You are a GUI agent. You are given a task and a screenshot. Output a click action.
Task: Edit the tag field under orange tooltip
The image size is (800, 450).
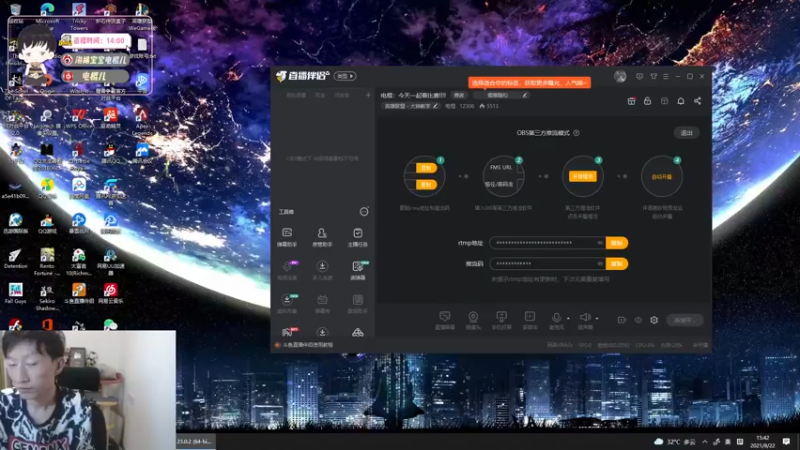[501, 95]
